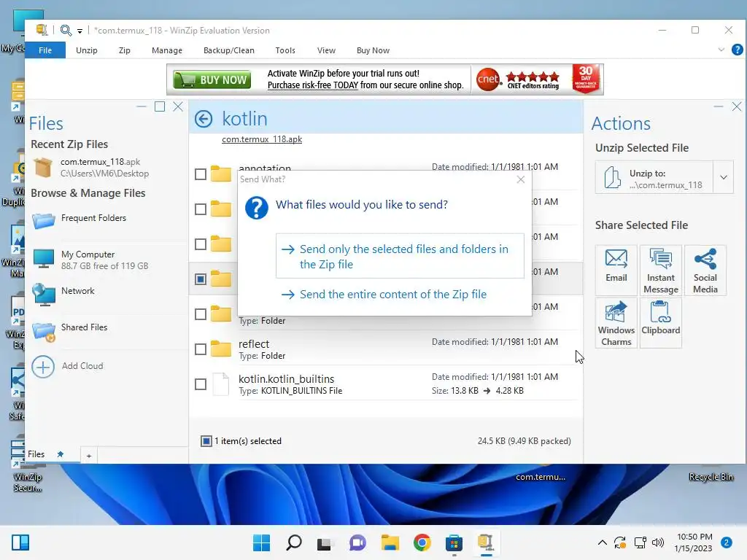The image size is (747, 560).
Task: Open File Explorer from taskbar
Action: (x=390, y=542)
